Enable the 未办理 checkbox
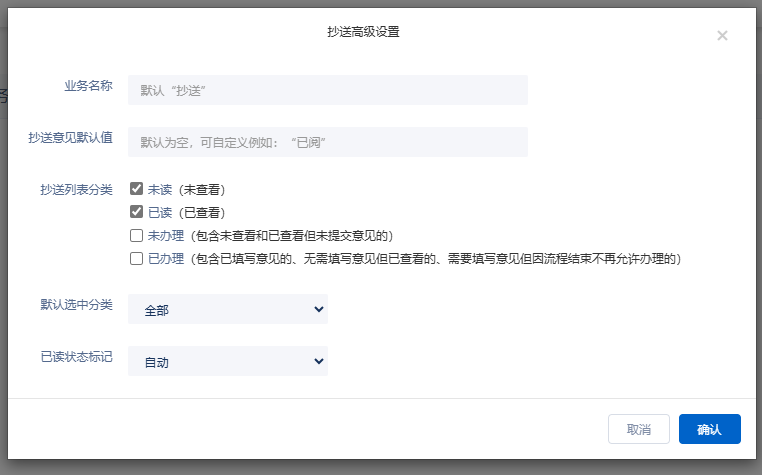The width and height of the screenshot is (762, 475). (137, 236)
